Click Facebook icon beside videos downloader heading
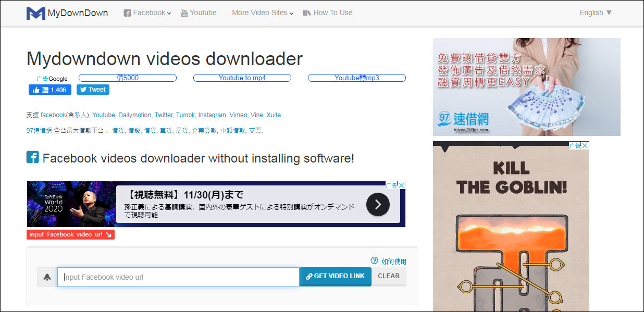Screen dimensions: 644x312 click(x=33, y=157)
